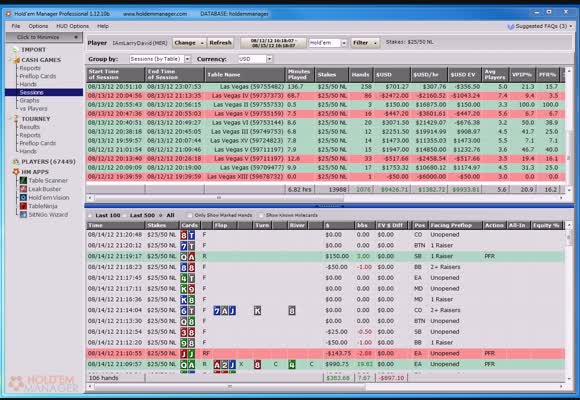Sort by Start Time of Session column
Screen dimensions: 580x400
pyautogui.click(x=115, y=74)
